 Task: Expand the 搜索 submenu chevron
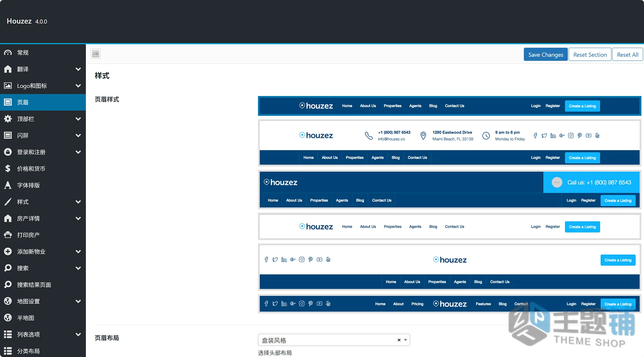[x=78, y=268]
